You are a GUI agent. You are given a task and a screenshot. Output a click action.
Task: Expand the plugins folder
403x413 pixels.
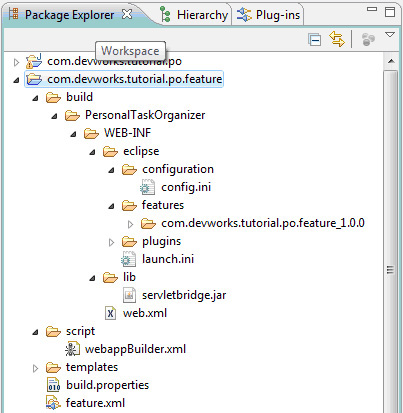coord(112,242)
